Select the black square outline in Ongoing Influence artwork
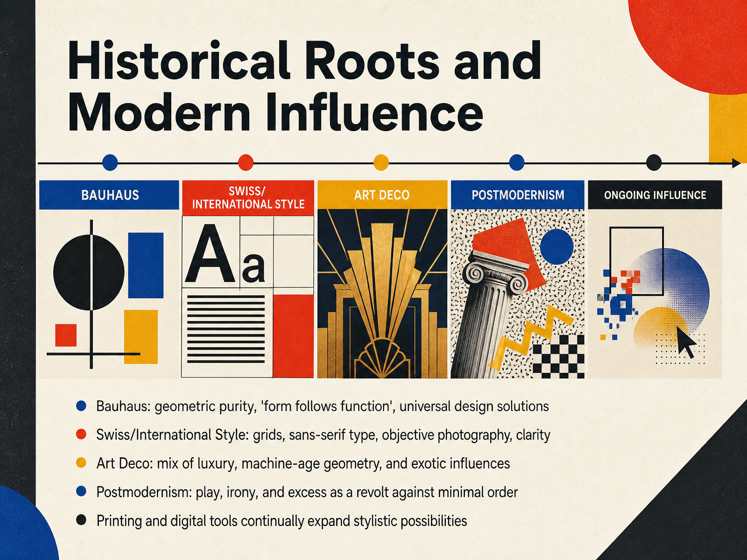Image resolution: width=747 pixels, height=560 pixels. 637,261
